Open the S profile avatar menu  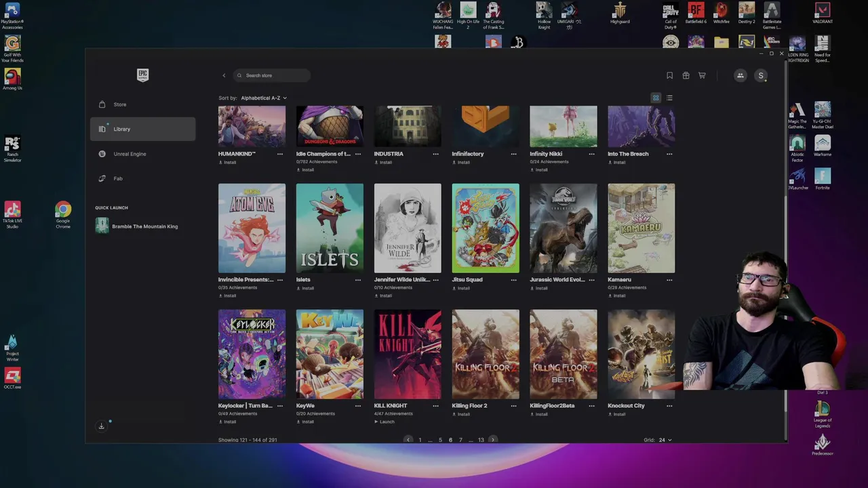(x=761, y=75)
